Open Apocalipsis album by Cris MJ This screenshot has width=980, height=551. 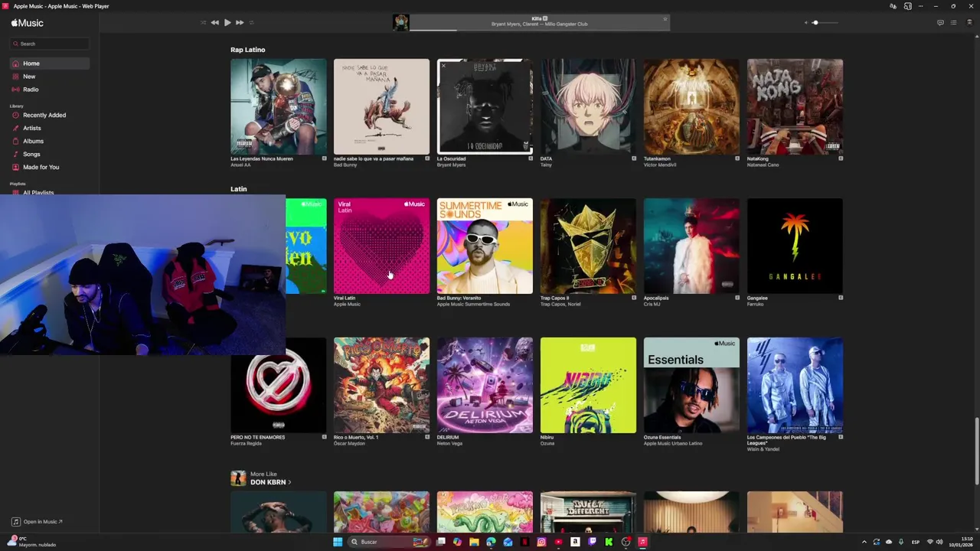coord(691,246)
